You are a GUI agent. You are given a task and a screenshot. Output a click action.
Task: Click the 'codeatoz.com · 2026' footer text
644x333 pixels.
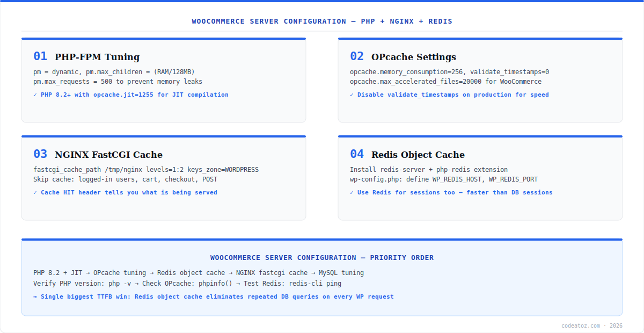[592, 325]
